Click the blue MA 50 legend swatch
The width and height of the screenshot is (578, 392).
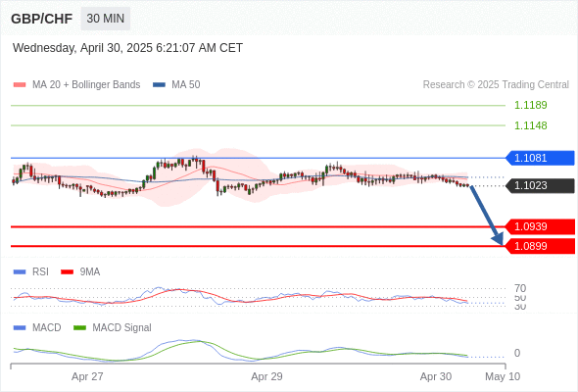pyautogui.click(x=159, y=85)
